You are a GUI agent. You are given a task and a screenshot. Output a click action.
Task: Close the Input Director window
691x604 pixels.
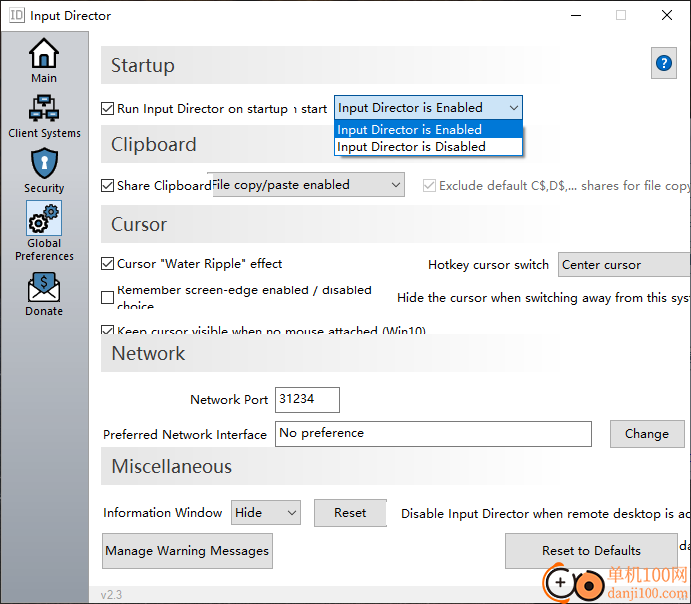pyautogui.click(x=667, y=15)
